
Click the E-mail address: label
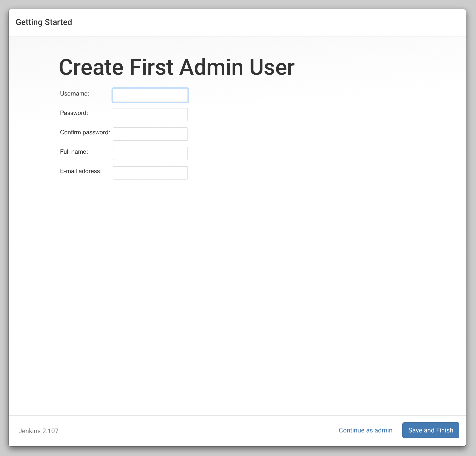tap(81, 171)
